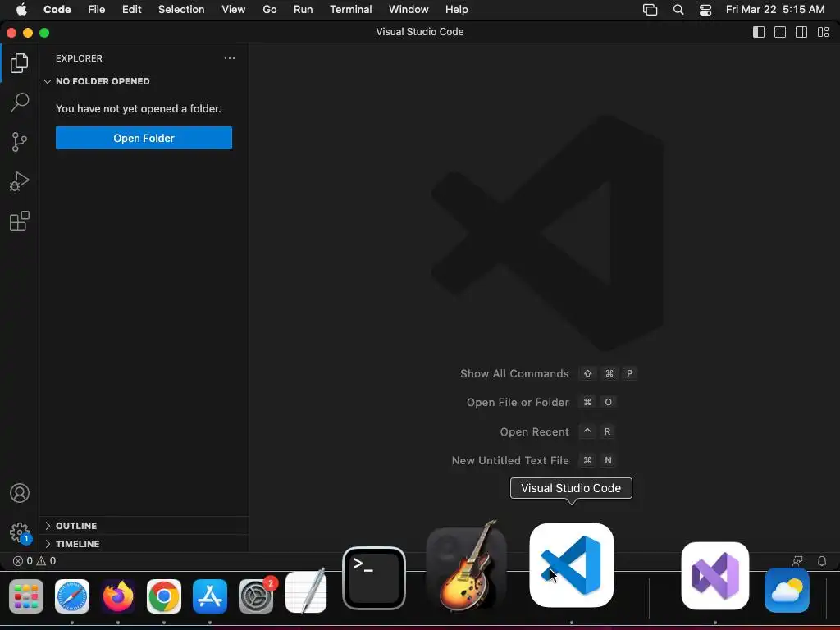
Task: Open the Source Control view
Action: click(x=20, y=142)
